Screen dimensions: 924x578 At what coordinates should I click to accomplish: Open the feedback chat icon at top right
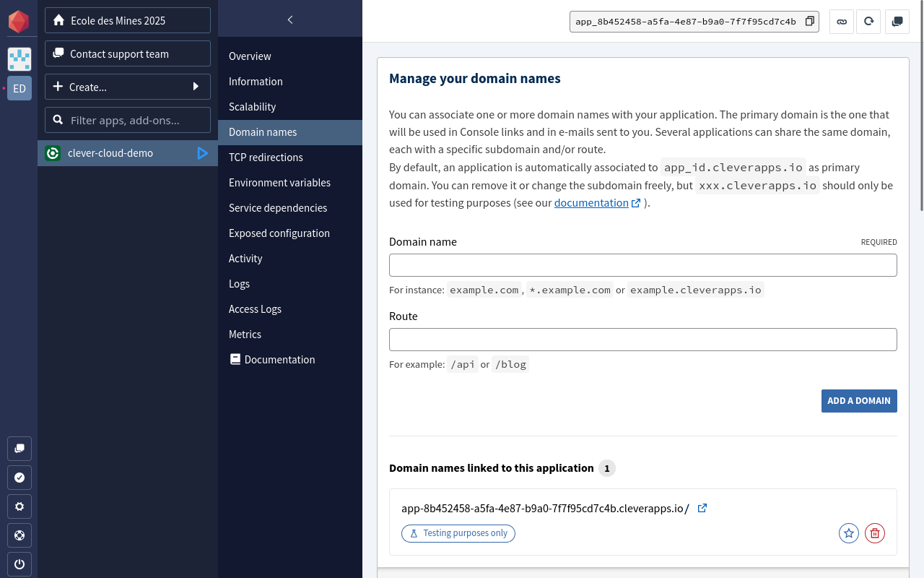tap(897, 22)
